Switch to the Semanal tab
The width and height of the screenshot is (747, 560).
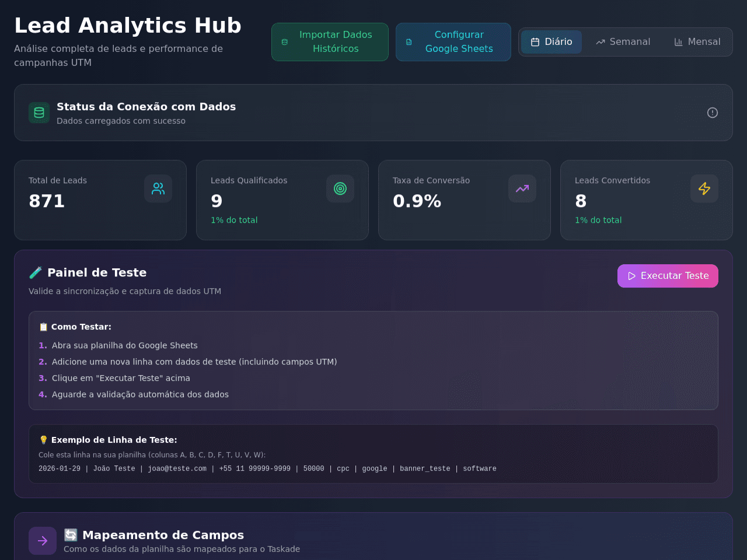pyautogui.click(x=623, y=42)
